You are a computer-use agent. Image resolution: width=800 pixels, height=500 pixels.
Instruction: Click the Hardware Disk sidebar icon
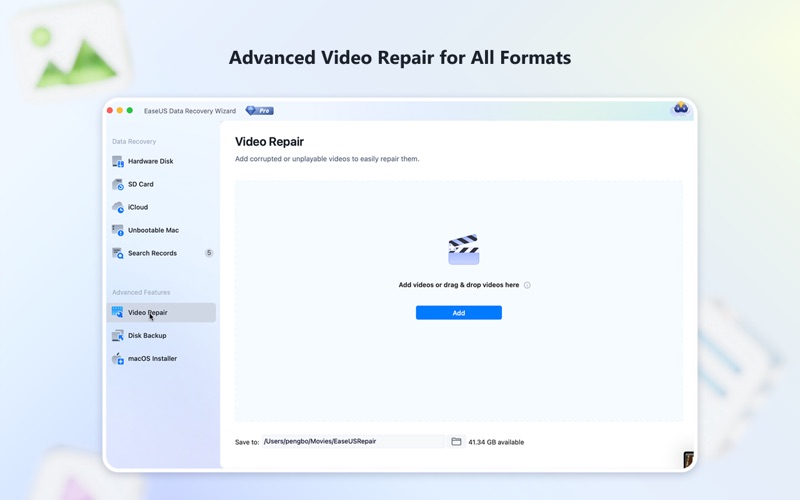click(x=118, y=161)
